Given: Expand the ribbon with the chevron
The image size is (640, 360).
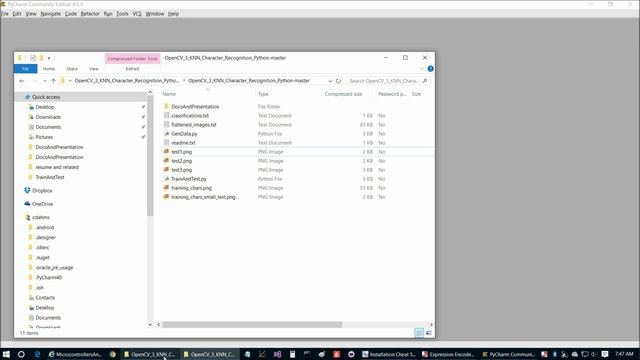Looking at the screenshot, I should coord(422,69).
